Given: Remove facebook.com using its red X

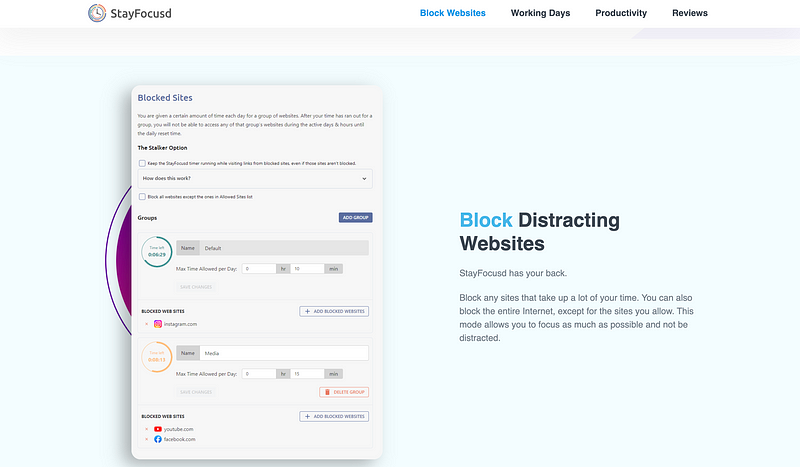Looking at the screenshot, I should 146,439.
